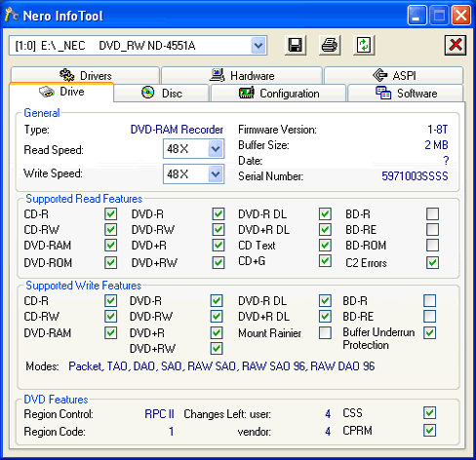This screenshot has width=476, height=460.
Task: Click the 2 MB buffer size value
Action: click(x=436, y=145)
